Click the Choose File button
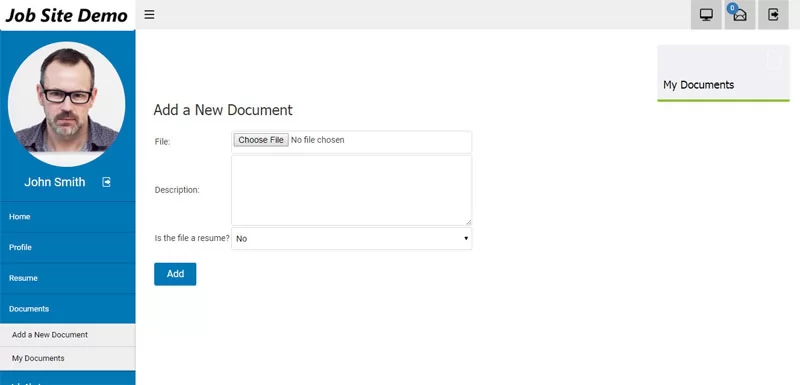The width and height of the screenshot is (800, 385). [x=261, y=140]
